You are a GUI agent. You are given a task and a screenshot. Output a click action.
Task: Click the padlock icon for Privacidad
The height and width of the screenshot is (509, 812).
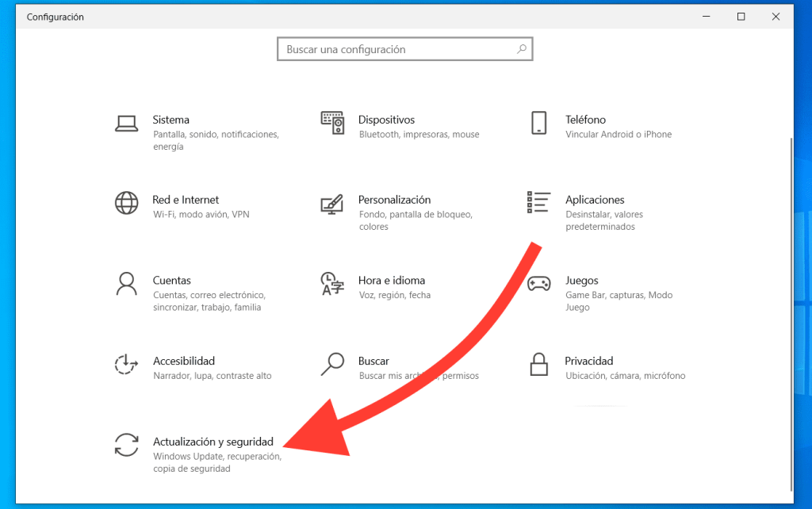coord(538,365)
